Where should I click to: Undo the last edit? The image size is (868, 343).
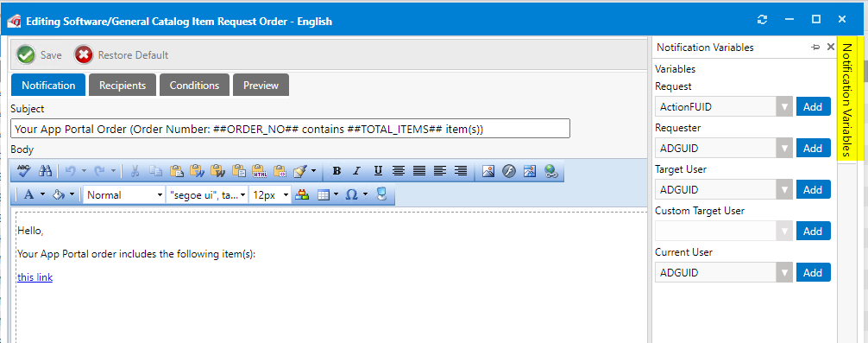70,171
